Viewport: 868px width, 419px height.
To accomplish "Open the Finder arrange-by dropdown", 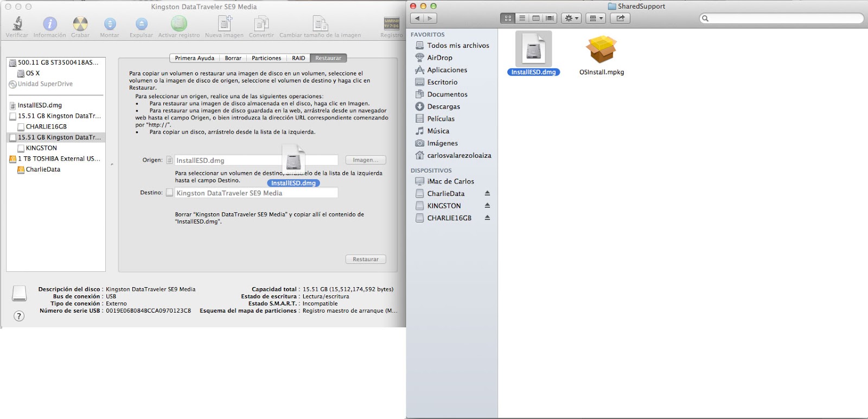I will pyautogui.click(x=596, y=18).
